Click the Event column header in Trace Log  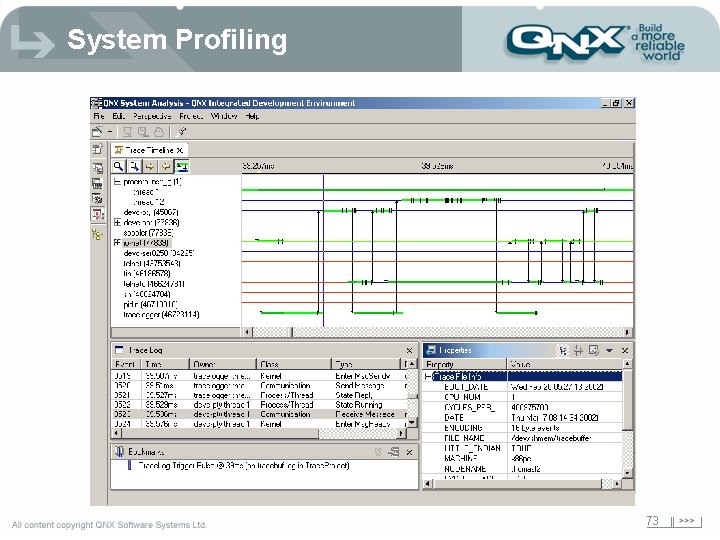click(127, 364)
